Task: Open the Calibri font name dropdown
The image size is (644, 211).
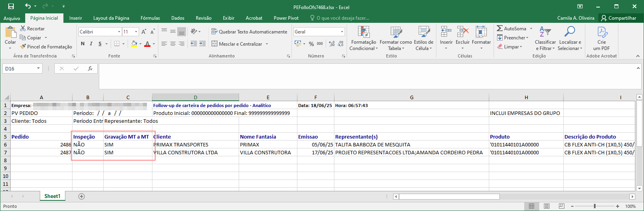Action: [x=119, y=32]
